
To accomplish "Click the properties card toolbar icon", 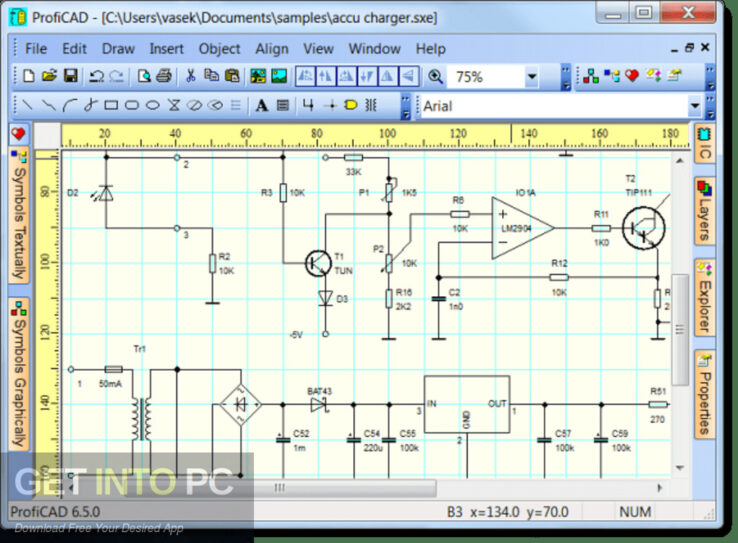I will click(x=674, y=76).
